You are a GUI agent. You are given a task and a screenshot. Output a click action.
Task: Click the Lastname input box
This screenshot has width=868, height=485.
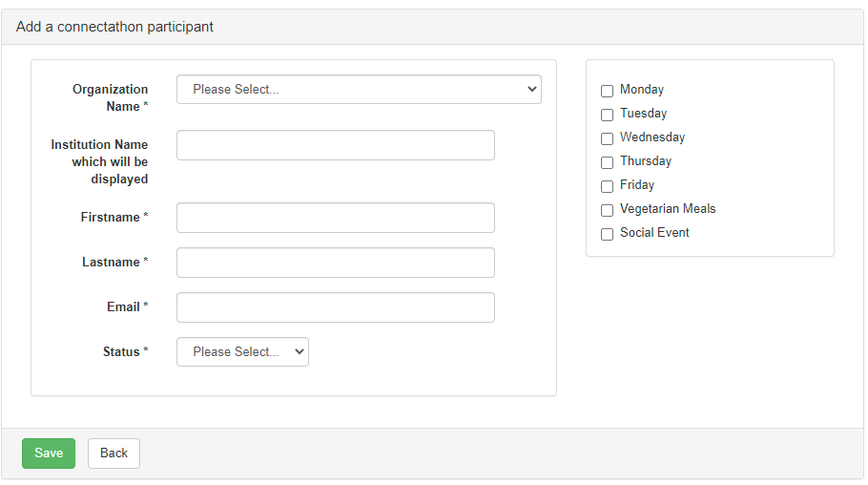click(336, 263)
